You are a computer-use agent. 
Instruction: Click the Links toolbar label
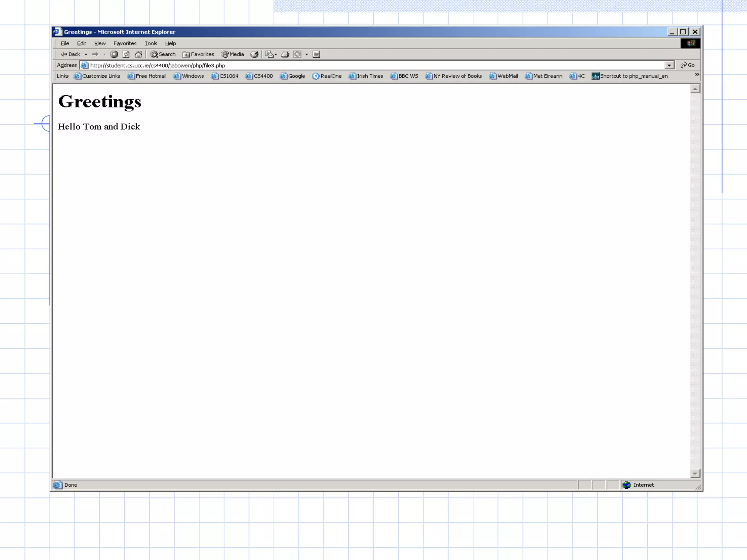[x=62, y=76]
